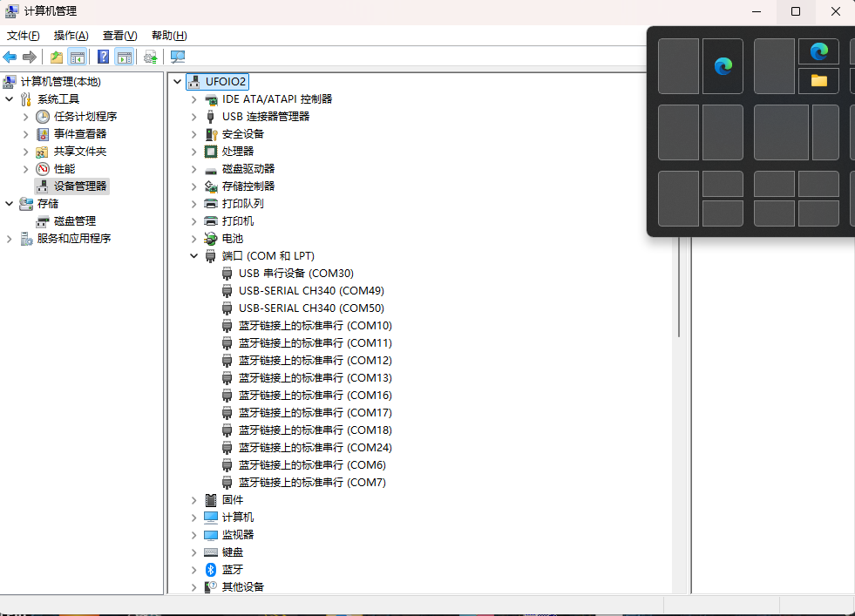Click the 键盘 keyboard icon
855x616 pixels.
210,552
